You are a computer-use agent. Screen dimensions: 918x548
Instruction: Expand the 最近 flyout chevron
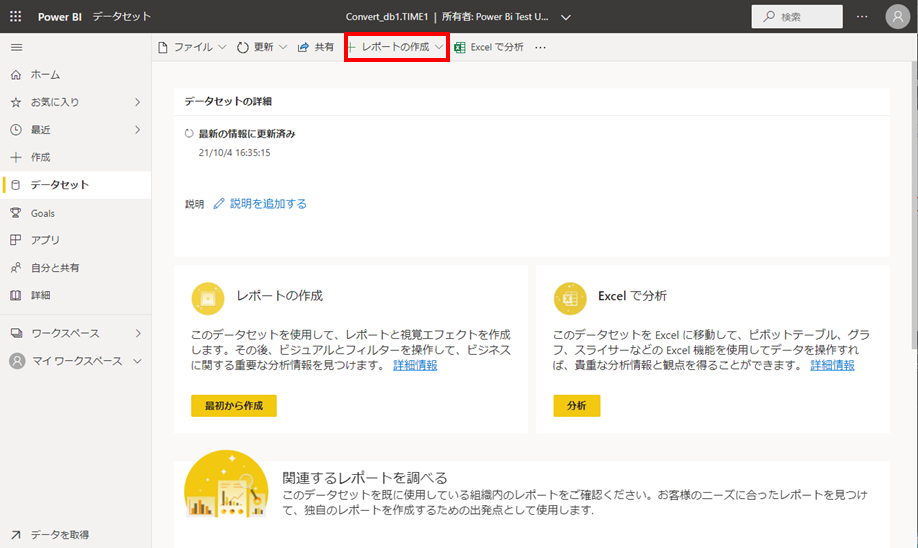pos(138,130)
